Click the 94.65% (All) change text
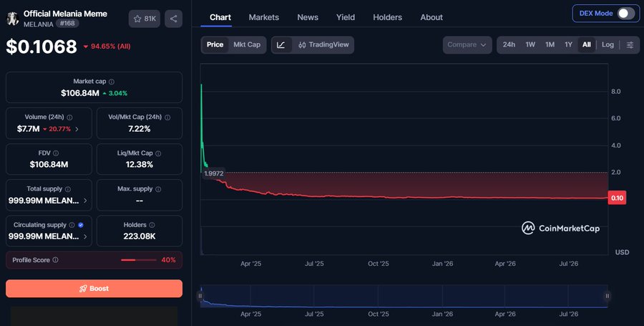Image resolution: width=644 pixels, height=326 pixels. tap(110, 47)
